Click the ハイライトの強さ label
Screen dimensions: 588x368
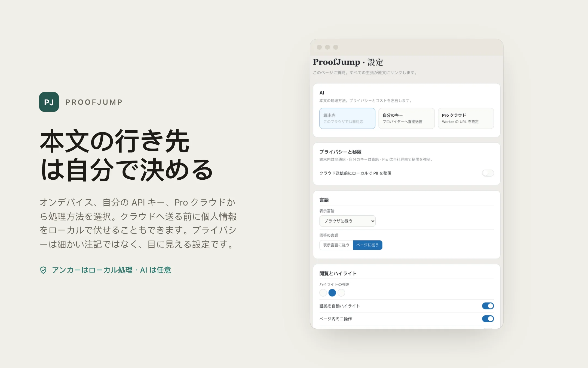click(x=334, y=284)
